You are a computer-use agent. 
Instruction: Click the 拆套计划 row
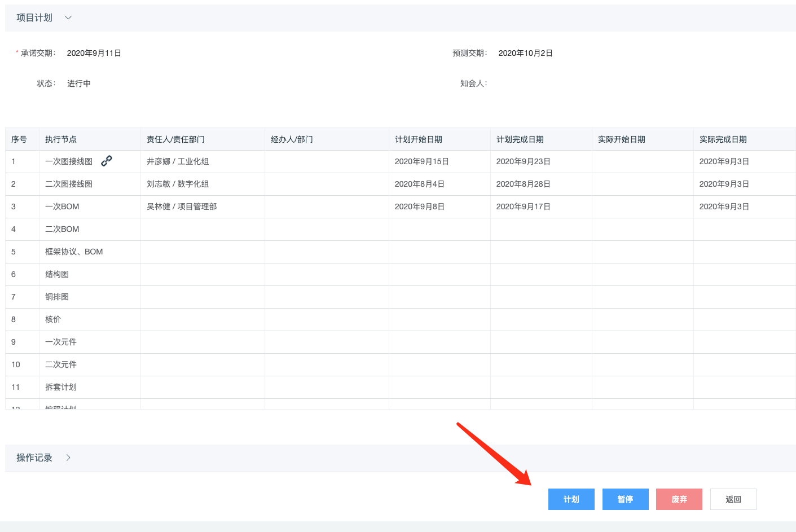(x=61, y=387)
